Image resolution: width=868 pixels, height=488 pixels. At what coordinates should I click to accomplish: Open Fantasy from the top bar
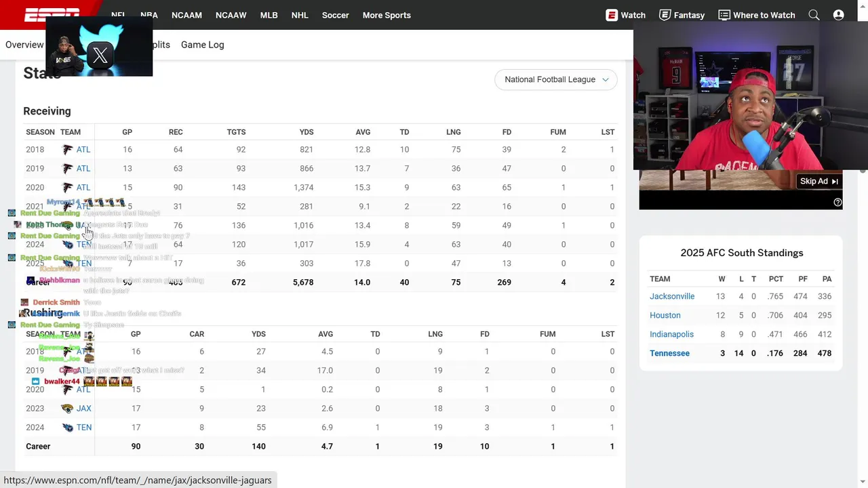coord(682,15)
